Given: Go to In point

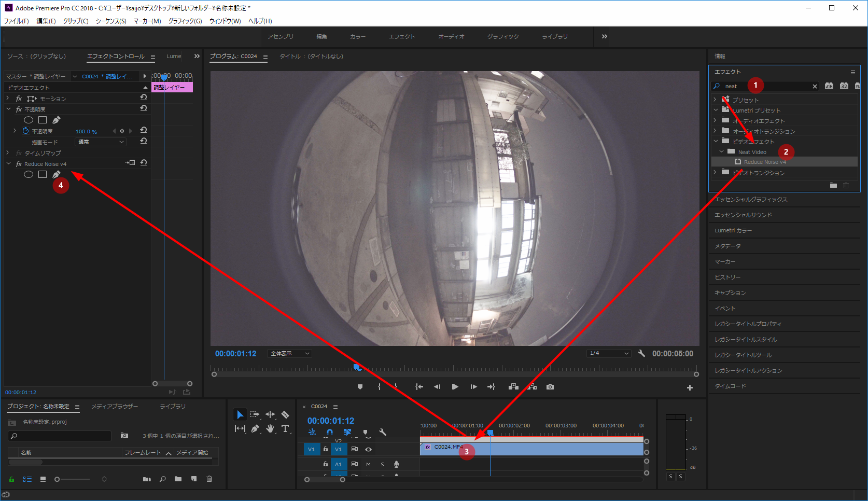Looking at the screenshot, I should coord(419,387).
